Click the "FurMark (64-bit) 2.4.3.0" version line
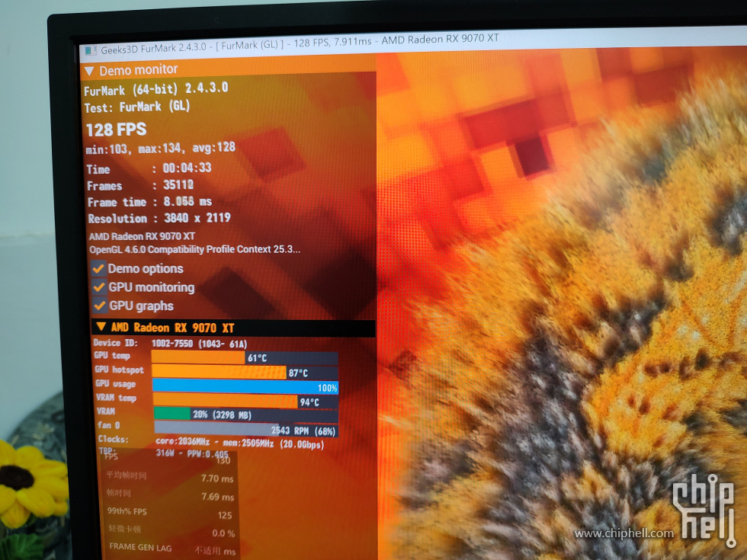 click(156, 88)
